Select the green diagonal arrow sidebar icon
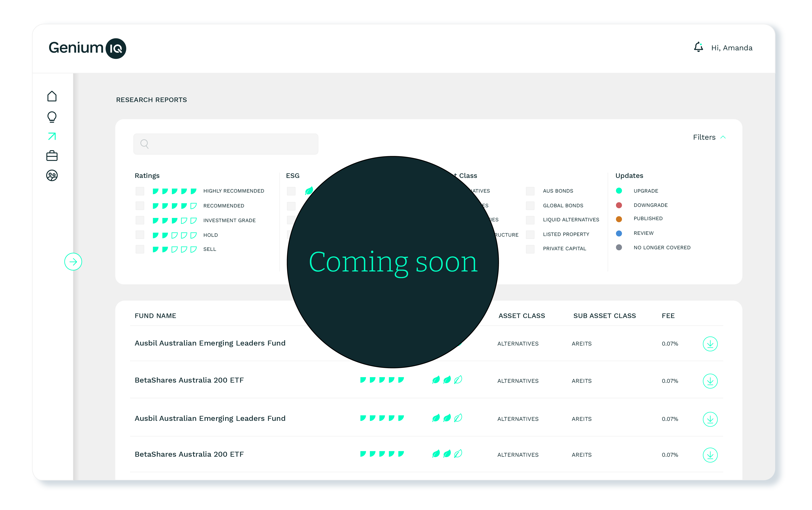 (x=52, y=136)
